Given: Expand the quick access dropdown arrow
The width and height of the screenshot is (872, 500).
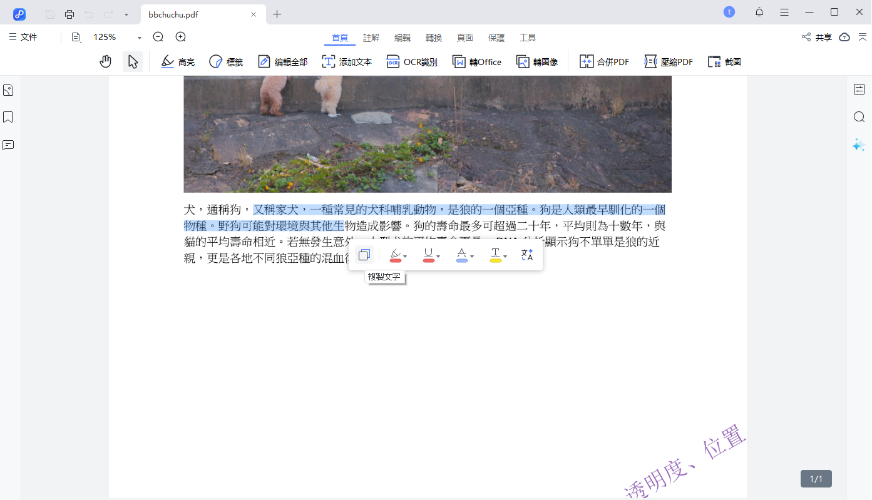Looking at the screenshot, I should click(x=126, y=15).
